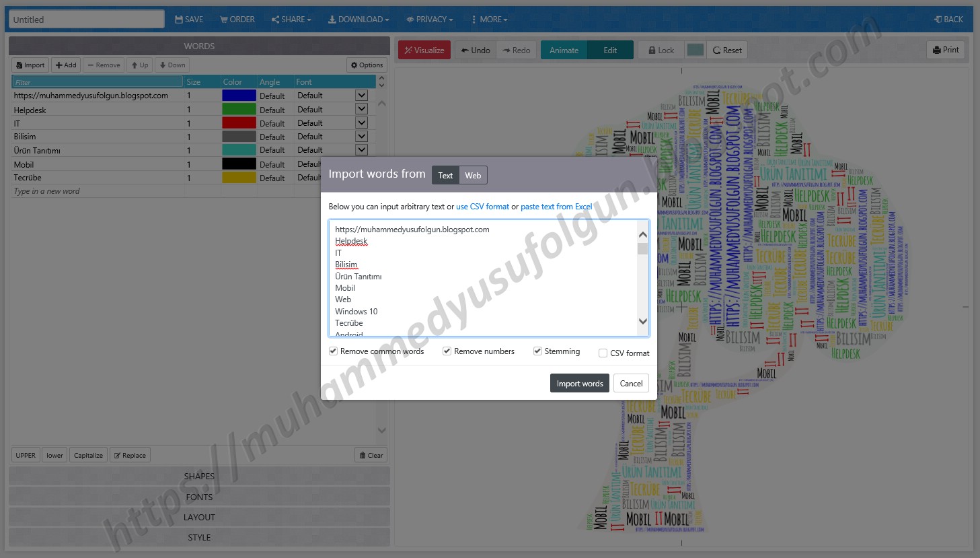Click the Redo button
The image size is (980, 558).
click(517, 50)
